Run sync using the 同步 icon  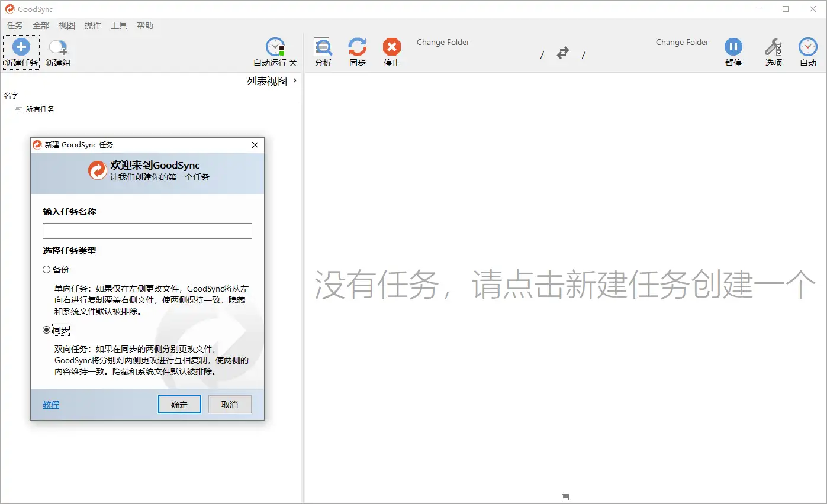click(357, 51)
